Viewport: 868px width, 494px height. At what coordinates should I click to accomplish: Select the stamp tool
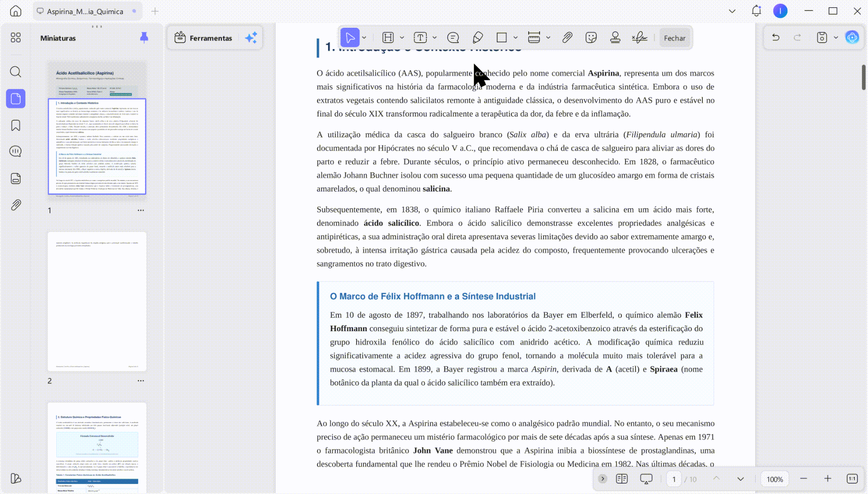coord(616,38)
